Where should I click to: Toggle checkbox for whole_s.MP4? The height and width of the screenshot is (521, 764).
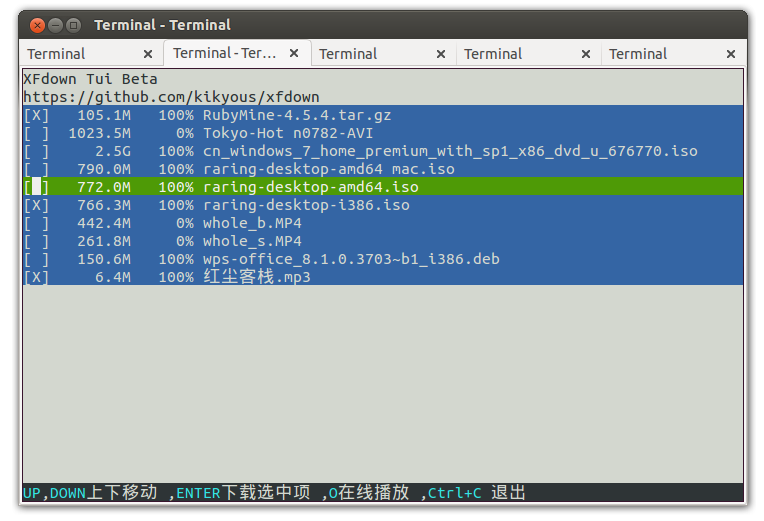(x=37, y=241)
